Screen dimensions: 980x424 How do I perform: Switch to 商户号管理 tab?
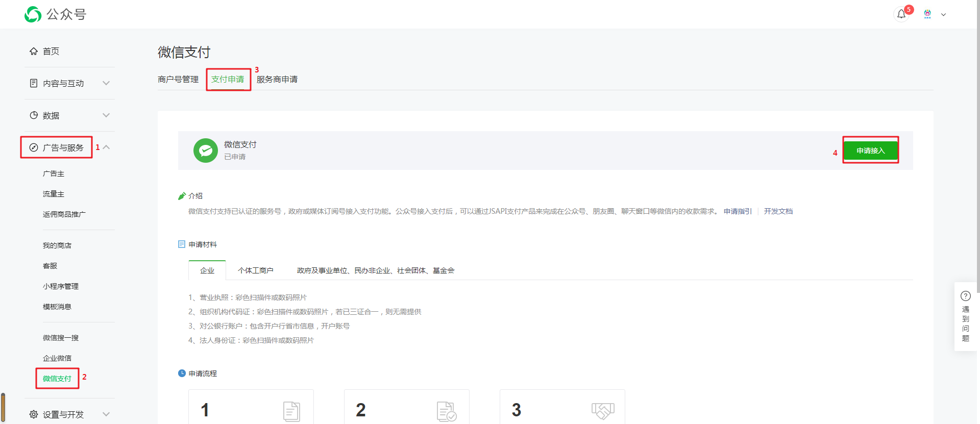click(178, 79)
